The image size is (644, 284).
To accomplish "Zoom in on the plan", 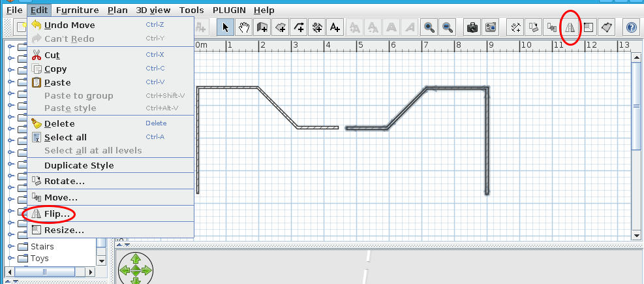I will click(x=430, y=27).
